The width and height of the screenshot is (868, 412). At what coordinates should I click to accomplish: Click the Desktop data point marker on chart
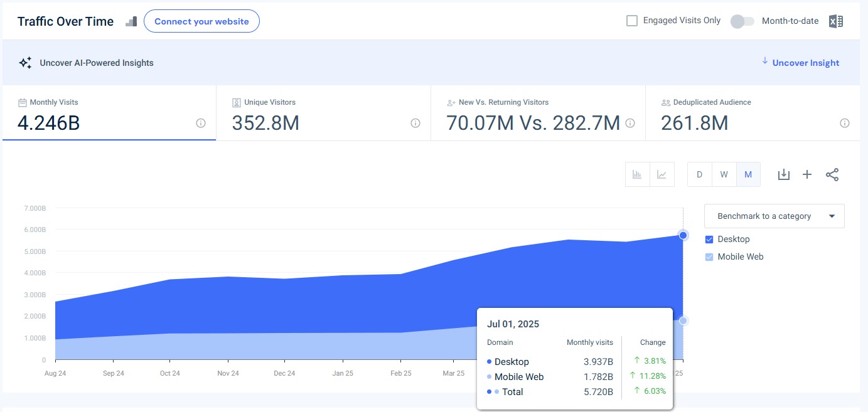pos(683,235)
